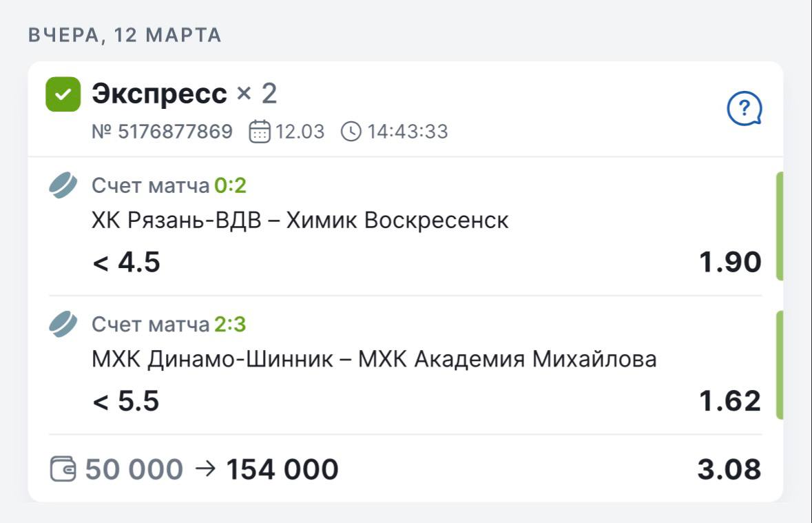Open МХК Динамо-Шинник – МХК Академия Михайлова match
Viewport: 812px width, 523px height.
point(373,359)
